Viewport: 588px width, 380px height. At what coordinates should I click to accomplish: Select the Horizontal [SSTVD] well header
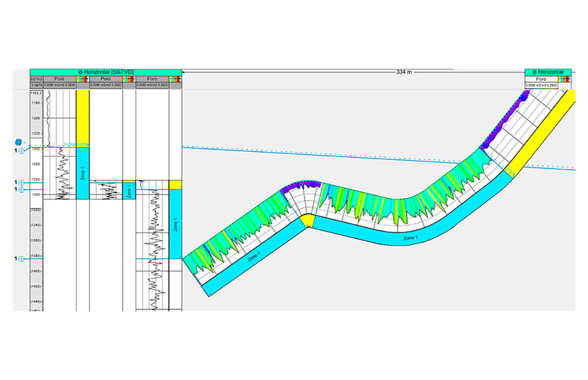coord(106,72)
